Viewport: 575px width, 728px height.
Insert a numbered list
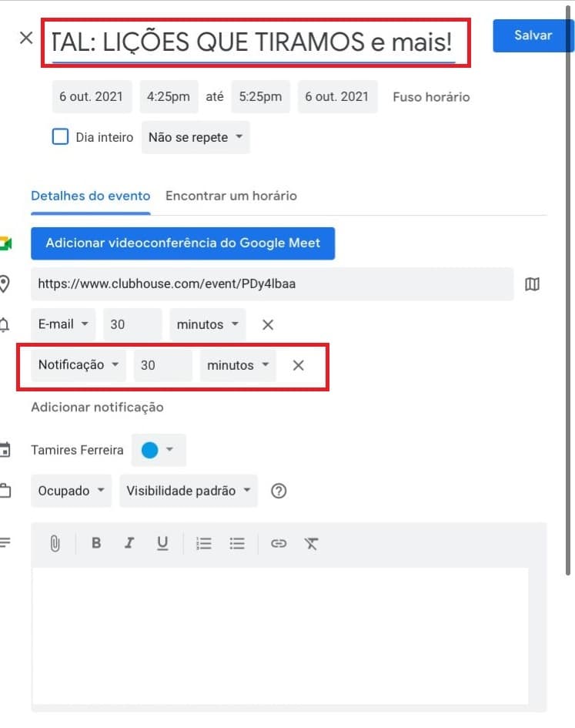pos(204,543)
